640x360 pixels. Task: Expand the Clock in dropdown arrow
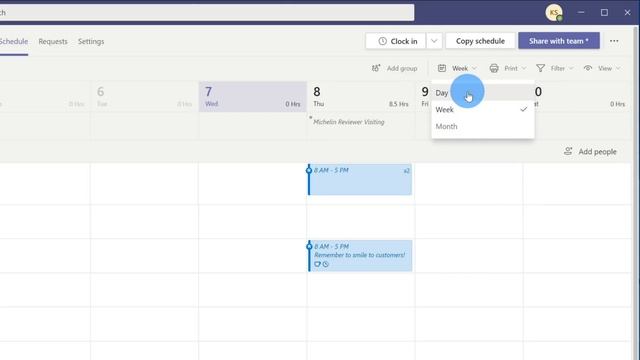pos(434,41)
